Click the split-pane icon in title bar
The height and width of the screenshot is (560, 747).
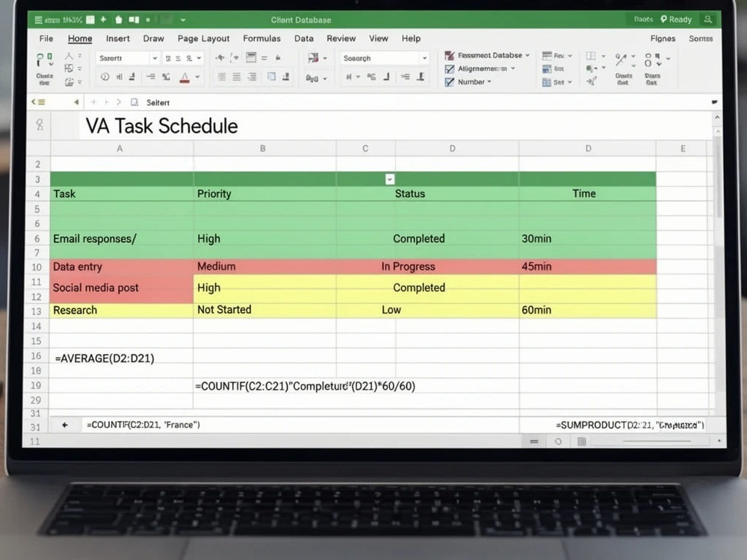(x=134, y=19)
